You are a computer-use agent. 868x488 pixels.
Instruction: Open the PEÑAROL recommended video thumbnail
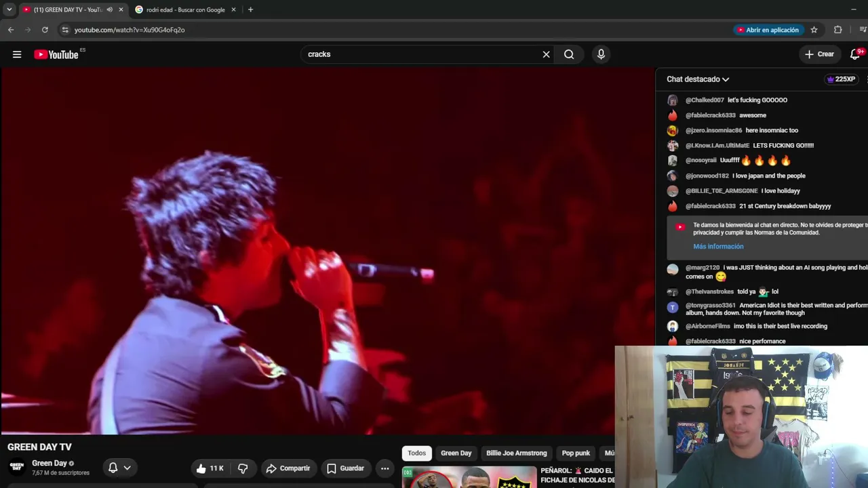click(469, 477)
